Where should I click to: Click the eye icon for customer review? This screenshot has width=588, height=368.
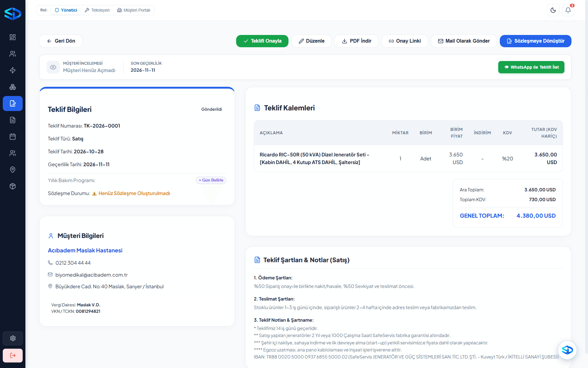tap(53, 67)
